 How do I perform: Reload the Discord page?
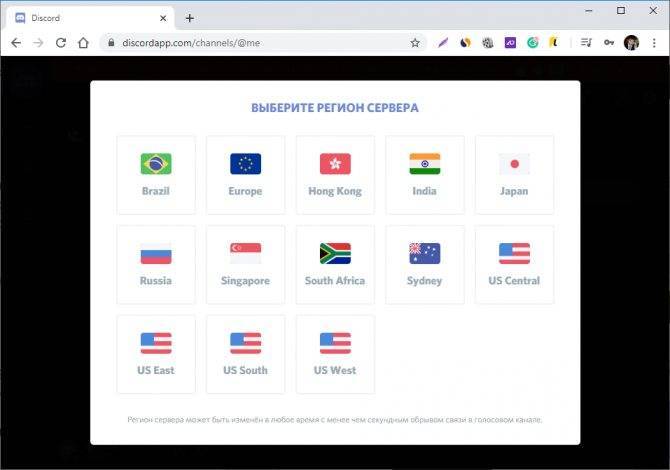coord(61,43)
